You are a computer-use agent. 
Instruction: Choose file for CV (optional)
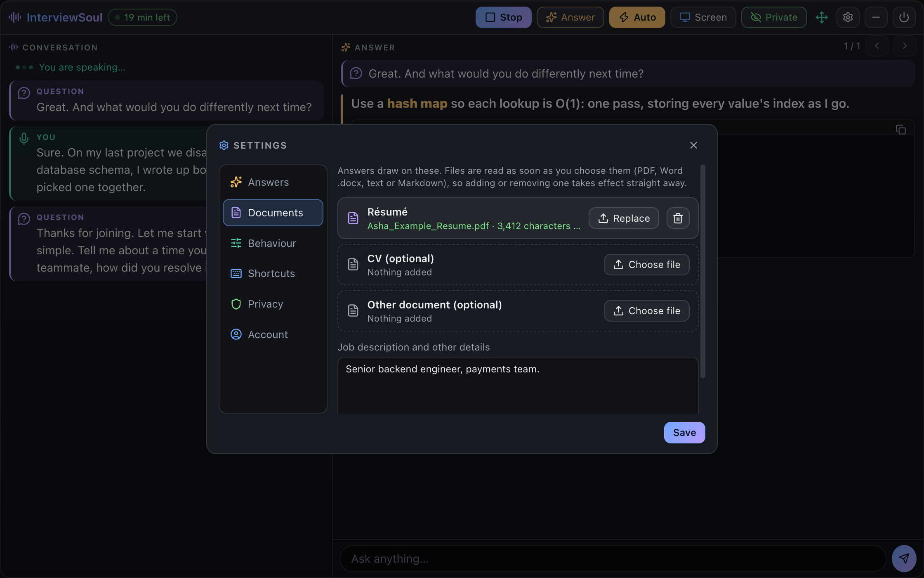(646, 265)
